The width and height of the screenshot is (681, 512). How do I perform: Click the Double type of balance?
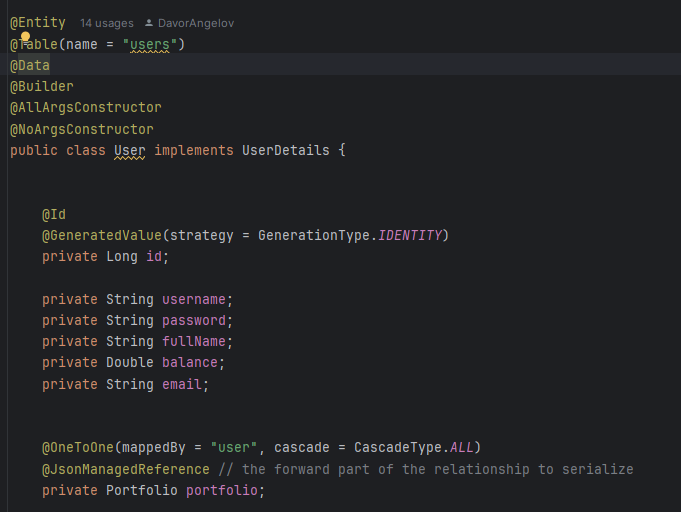pyautogui.click(x=130, y=362)
